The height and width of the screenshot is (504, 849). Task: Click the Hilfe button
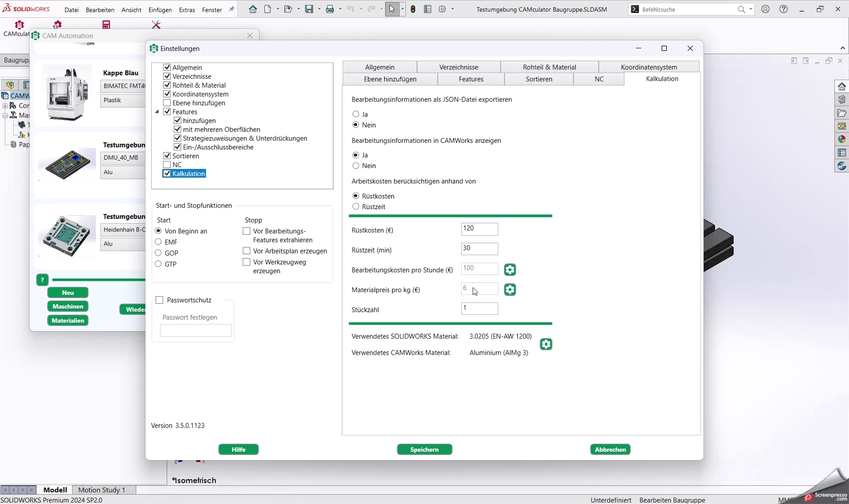click(x=239, y=449)
